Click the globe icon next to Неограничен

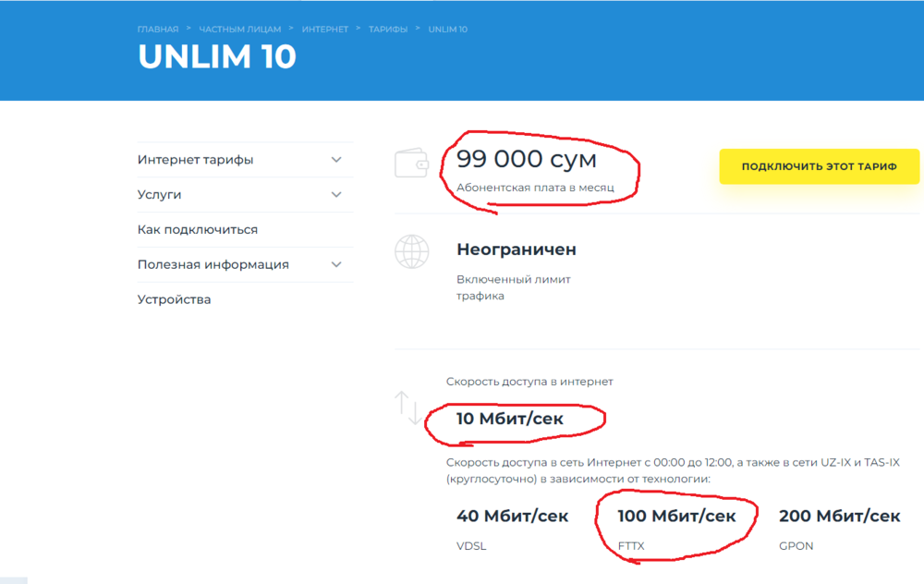411,251
